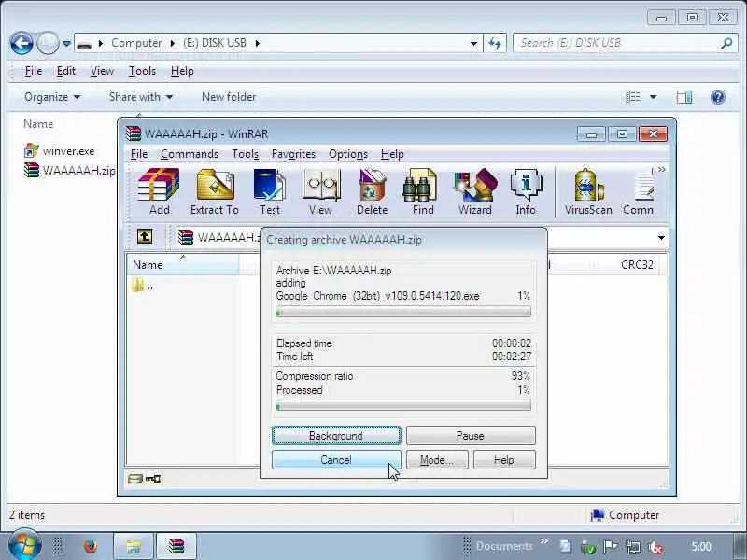This screenshot has height=560, width=747.
Task: Open WinRAR Favorites menu
Action: coord(293,154)
